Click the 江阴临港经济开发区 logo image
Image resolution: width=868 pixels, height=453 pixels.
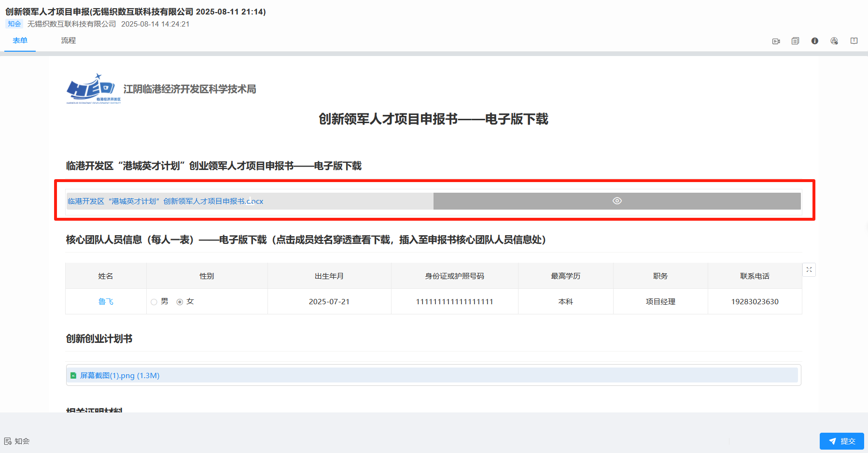click(93, 89)
